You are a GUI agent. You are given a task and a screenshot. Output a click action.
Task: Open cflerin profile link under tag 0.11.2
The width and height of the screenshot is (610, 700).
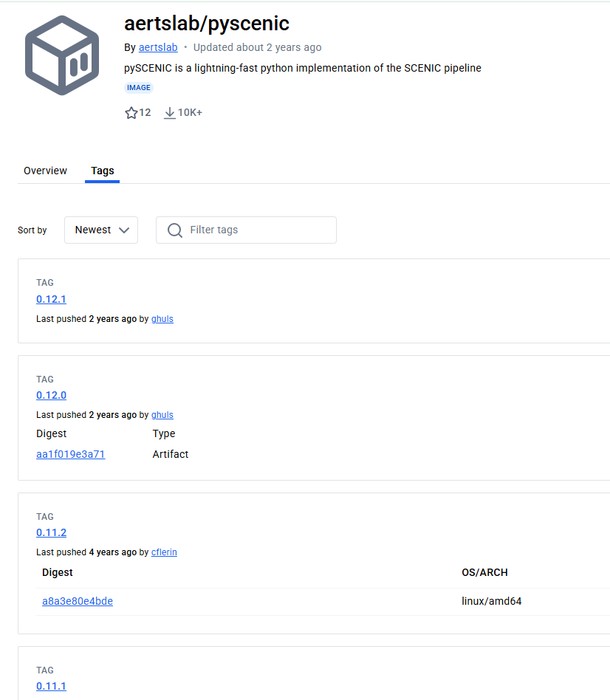point(164,552)
